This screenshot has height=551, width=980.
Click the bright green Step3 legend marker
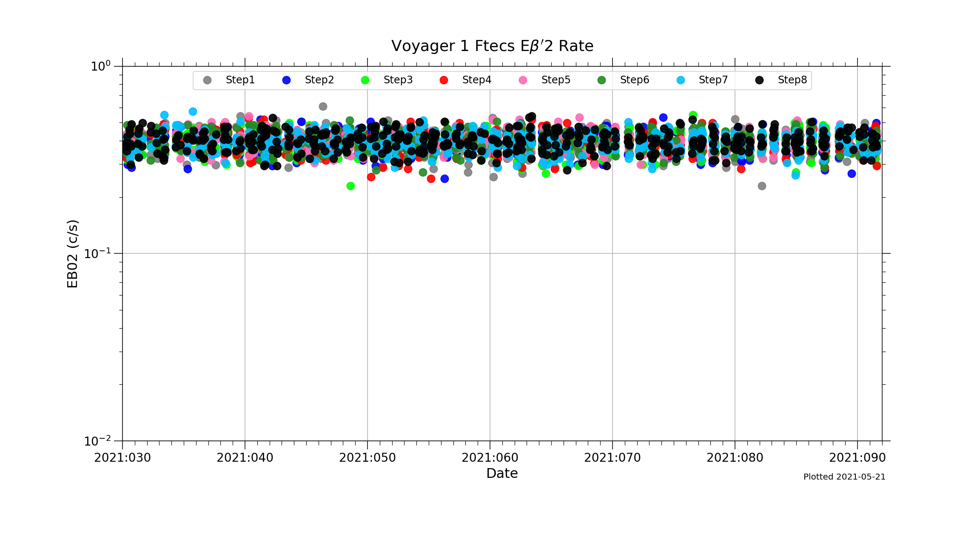(365, 80)
